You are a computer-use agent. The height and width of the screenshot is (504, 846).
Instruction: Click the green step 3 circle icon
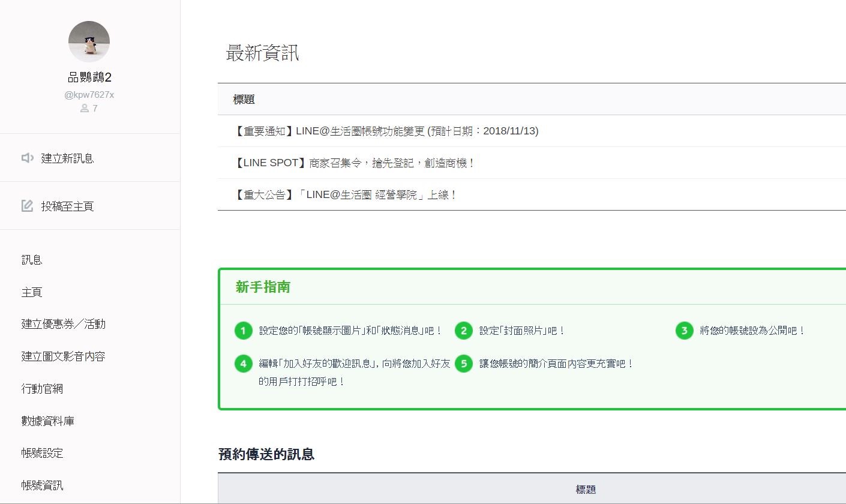coord(684,331)
